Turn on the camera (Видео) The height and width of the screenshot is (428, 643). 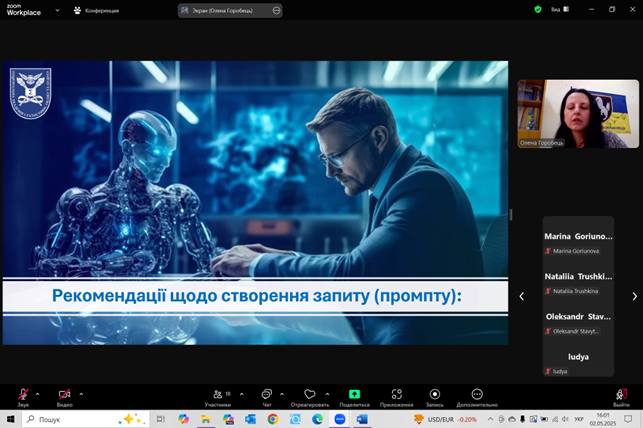click(65, 395)
